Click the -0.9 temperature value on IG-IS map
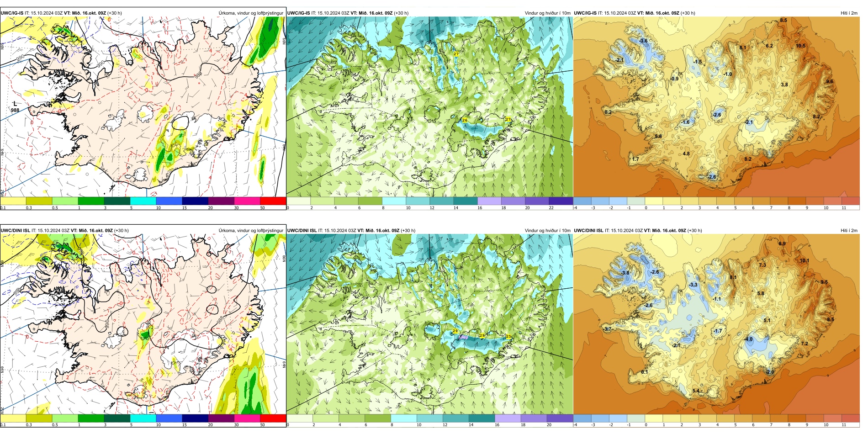The width and height of the screenshot is (868, 434). pyautogui.click(x=674, y=79)
